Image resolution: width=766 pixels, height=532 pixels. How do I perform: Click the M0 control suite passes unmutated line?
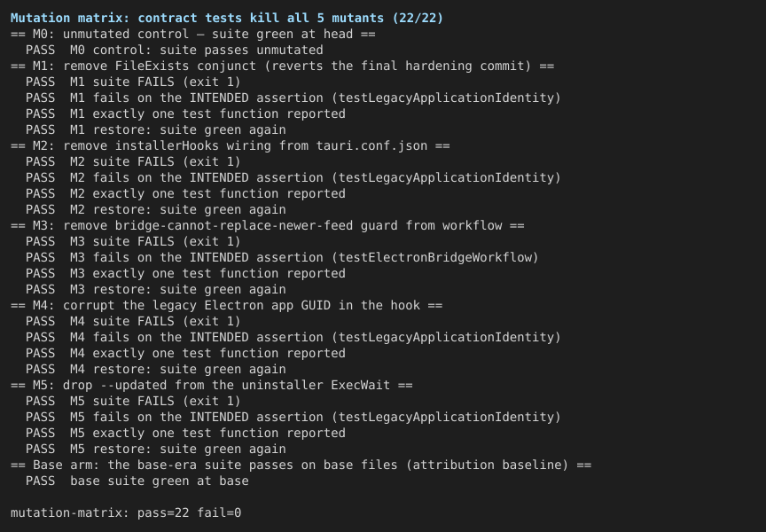175,51
